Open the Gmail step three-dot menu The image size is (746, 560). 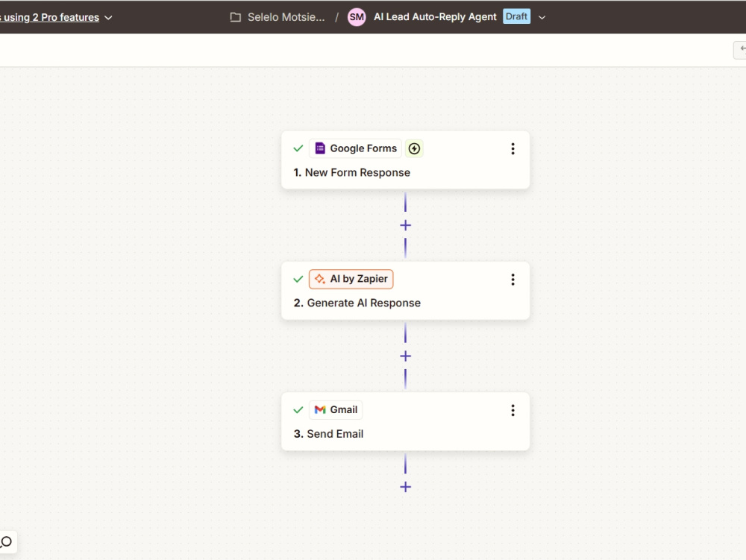coord(513,410)
